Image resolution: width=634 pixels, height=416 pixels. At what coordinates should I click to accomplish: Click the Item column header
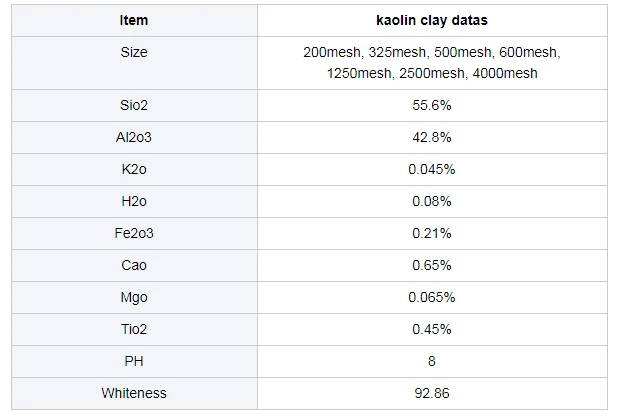tap(134, 20)
